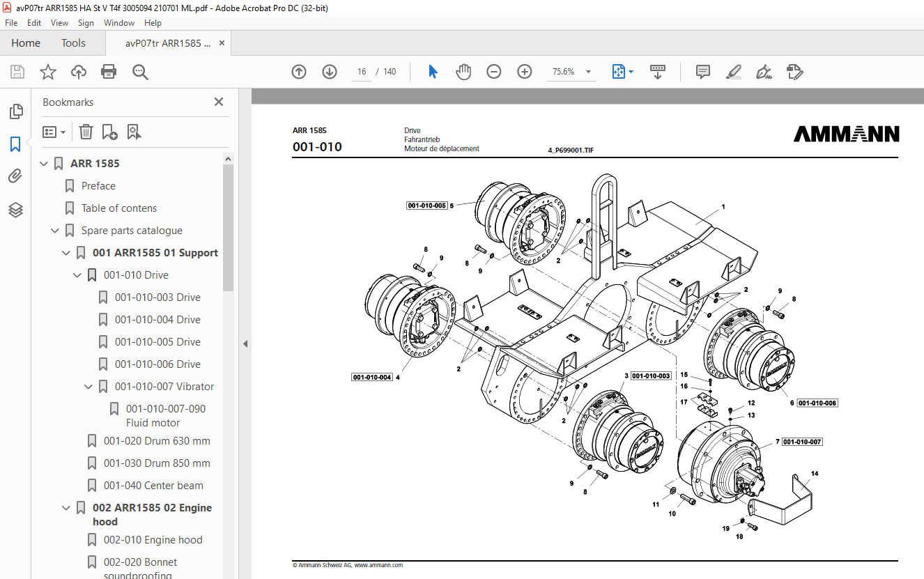924x579 pixels.
Task: Collapse 001-010-007 Vibrator node
Action: click(x=88, y=387)
